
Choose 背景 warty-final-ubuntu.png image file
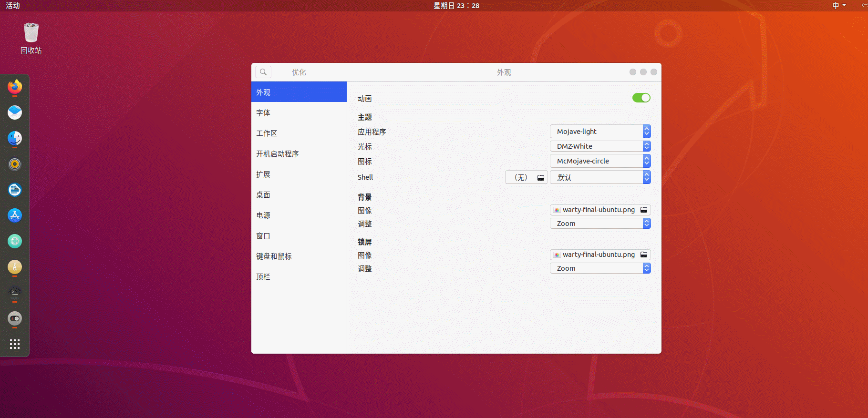600,210
